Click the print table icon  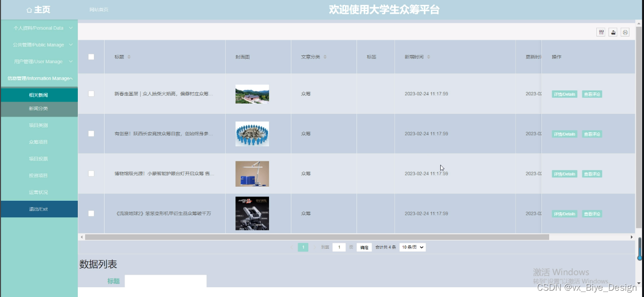(x=625, y=32)
